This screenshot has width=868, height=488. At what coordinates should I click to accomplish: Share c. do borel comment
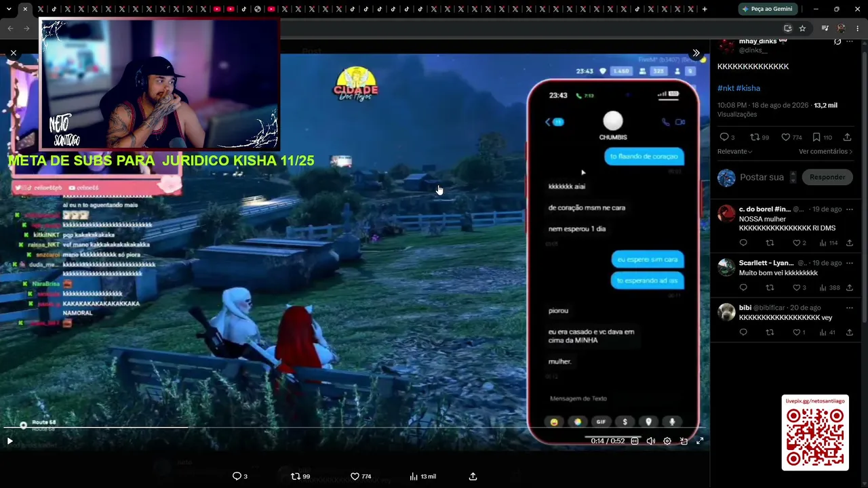pyautogui.click(x=850, y=243)
